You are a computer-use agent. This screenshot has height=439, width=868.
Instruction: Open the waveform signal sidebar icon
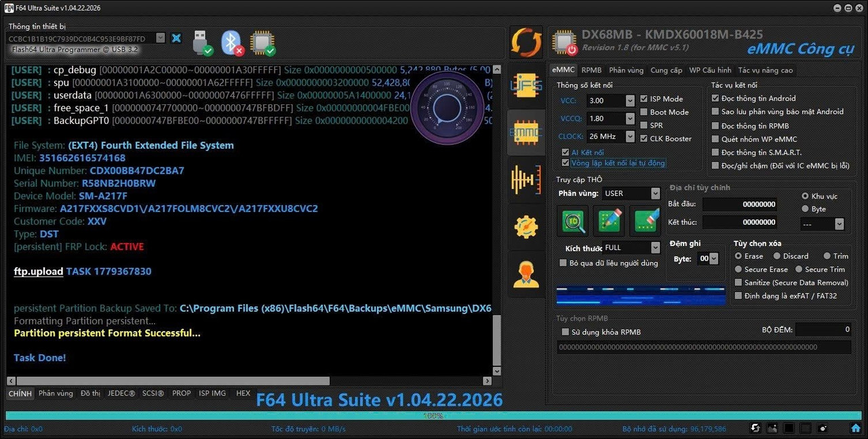coord(526,180)
